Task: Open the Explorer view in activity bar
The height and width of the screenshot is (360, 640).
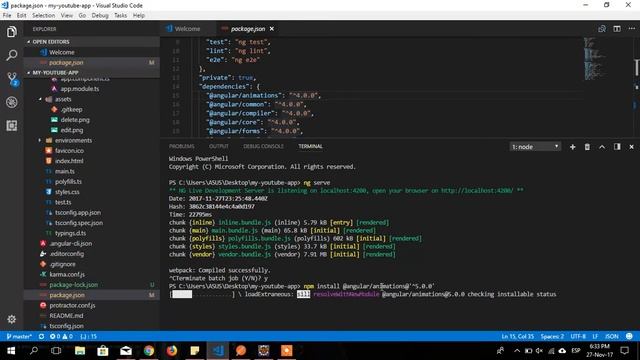Action: (11, 31)
